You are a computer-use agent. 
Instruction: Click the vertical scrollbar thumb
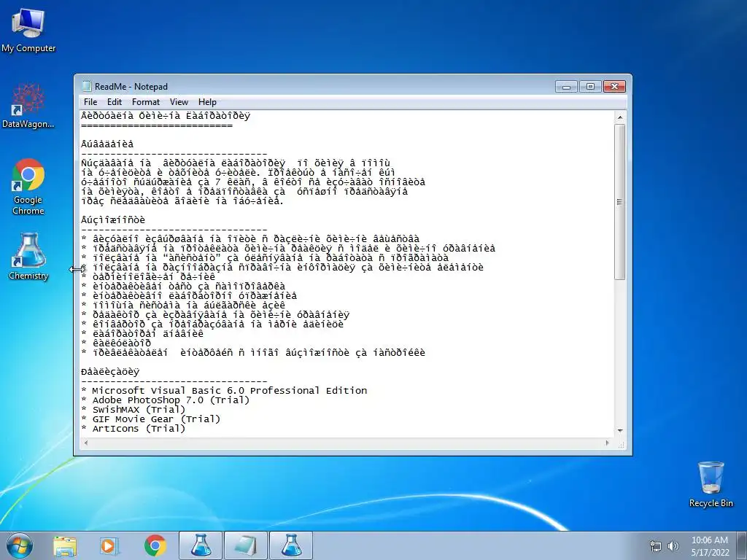click(x=620, y=202)
